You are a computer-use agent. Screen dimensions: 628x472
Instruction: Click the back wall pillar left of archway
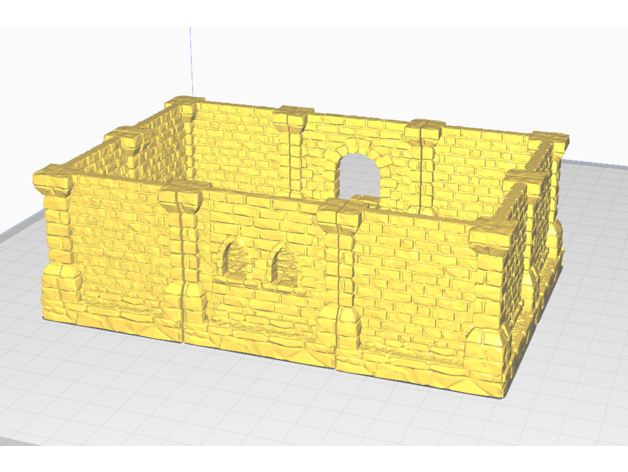297,150
